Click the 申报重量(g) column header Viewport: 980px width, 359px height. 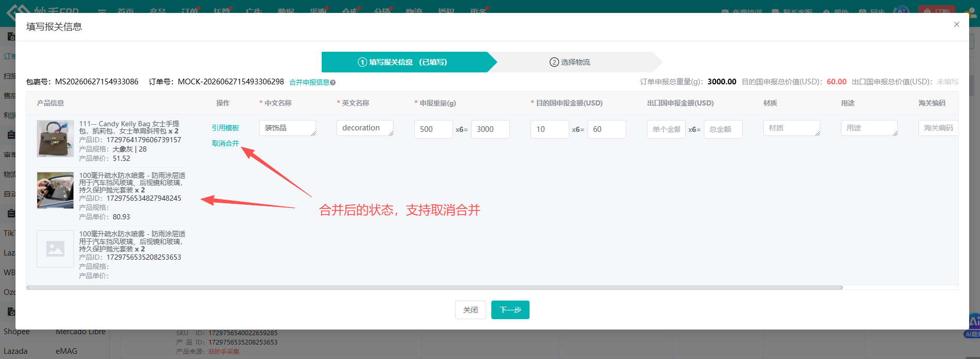(x=438, y=103)
